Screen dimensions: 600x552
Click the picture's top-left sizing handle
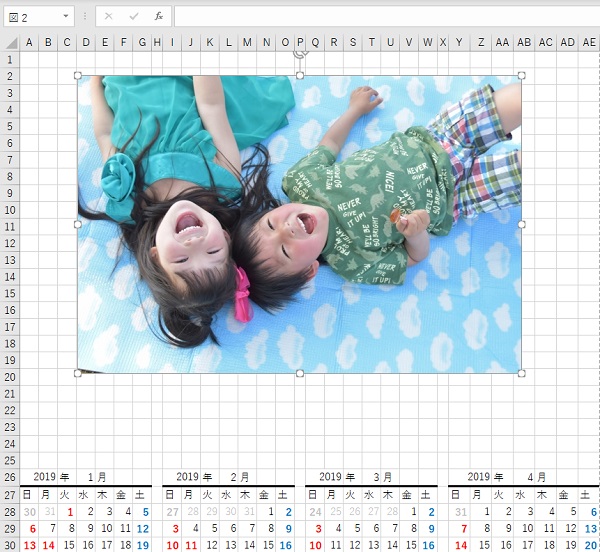coord(78,76)
